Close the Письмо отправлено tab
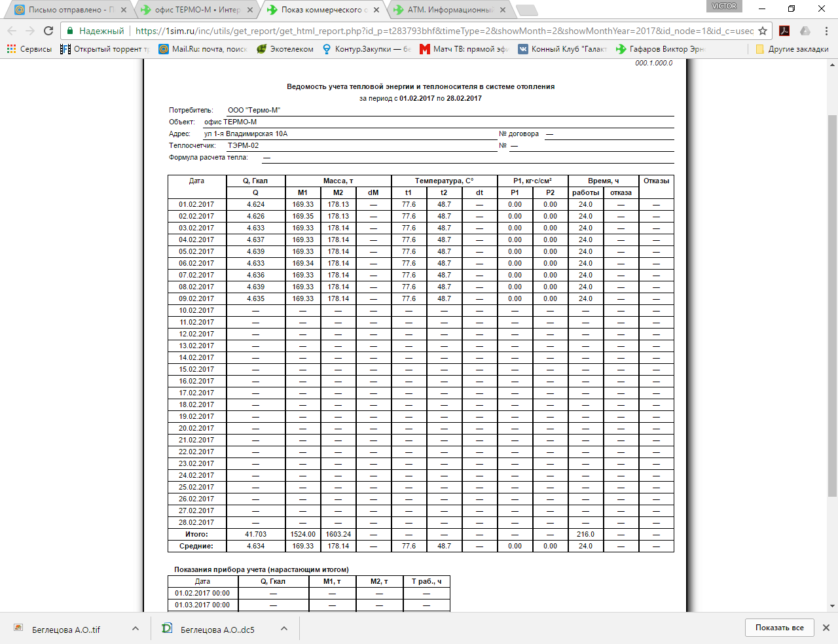838x644 pixels. (124, 10)
